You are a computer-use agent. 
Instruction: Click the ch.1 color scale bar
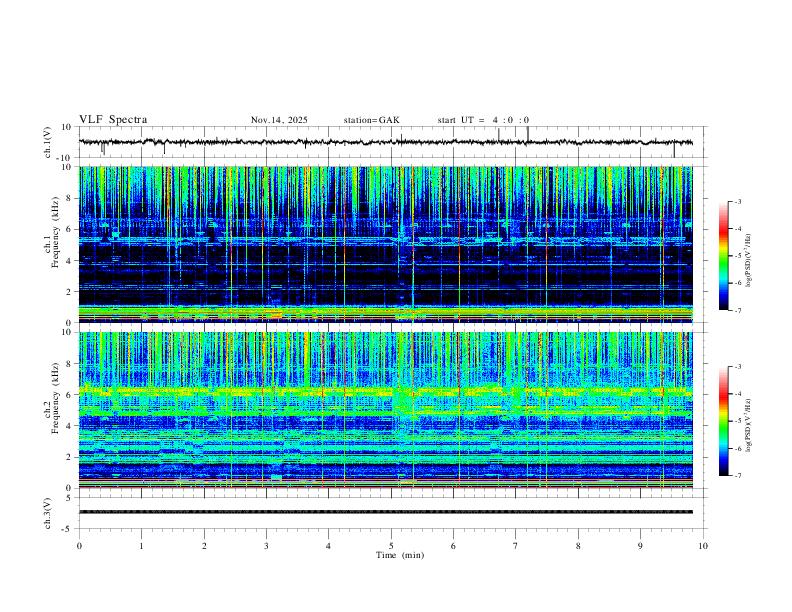click(723, 256)
